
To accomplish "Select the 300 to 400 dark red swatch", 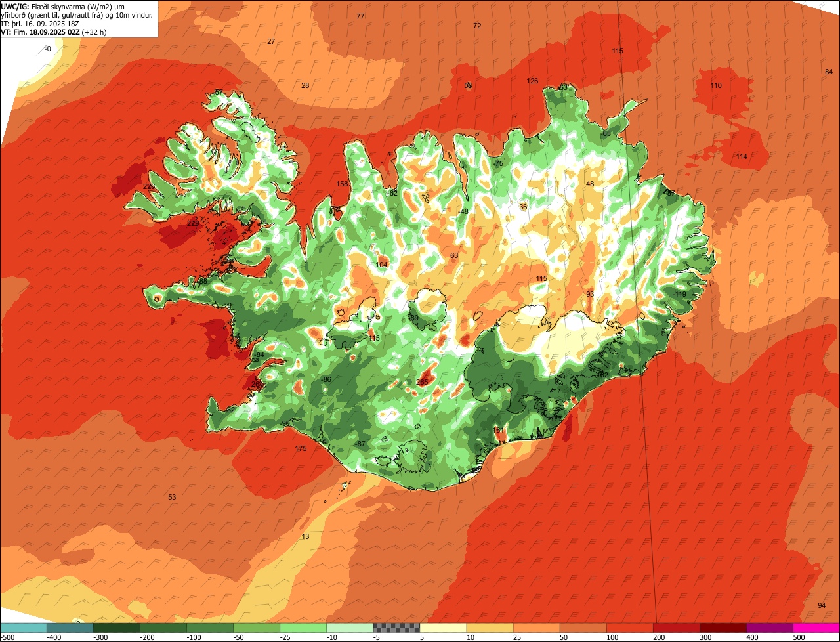I will click(723, 628).
